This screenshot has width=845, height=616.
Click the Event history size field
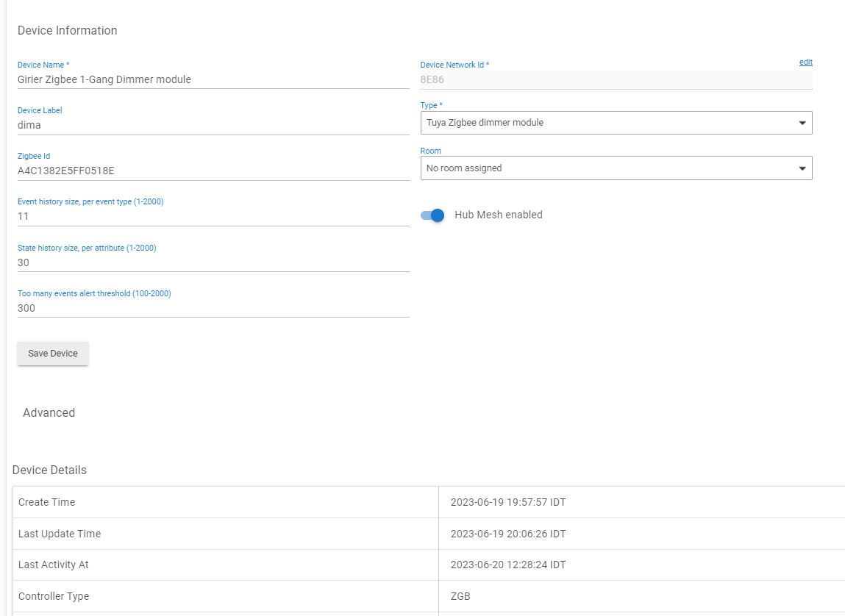pos(213,216)
